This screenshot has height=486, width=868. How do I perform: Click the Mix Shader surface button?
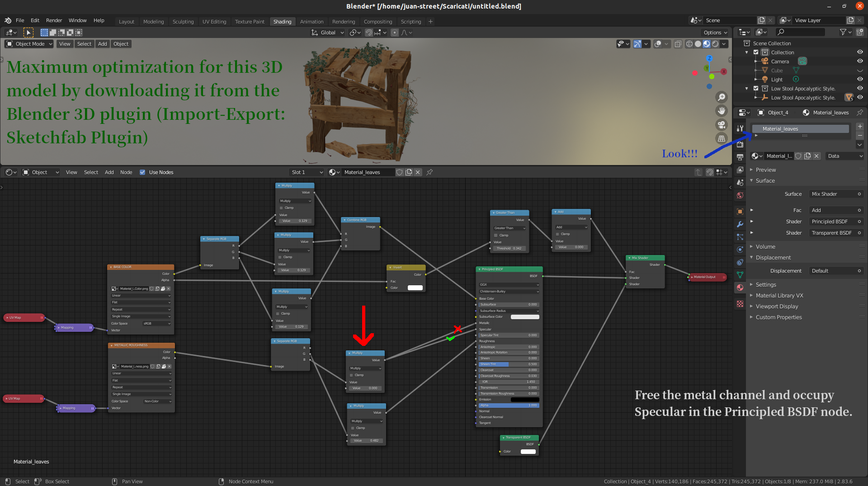(836, 194)
